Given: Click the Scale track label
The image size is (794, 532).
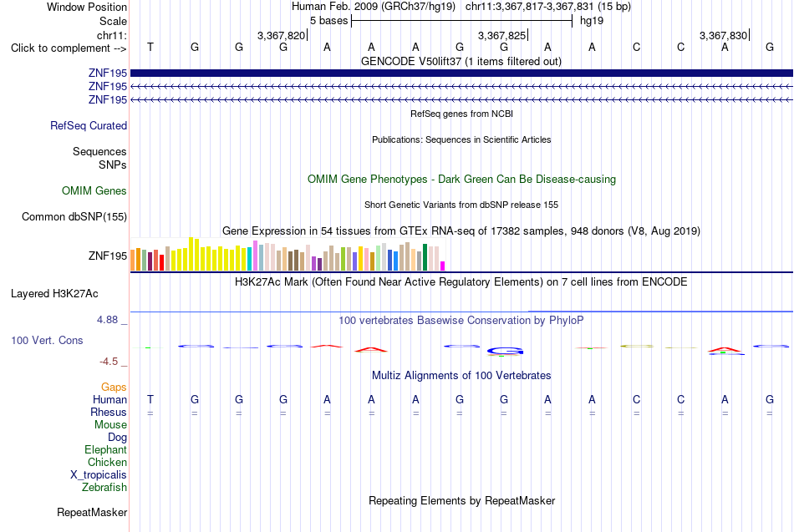Looking at the screenshot, I should coord(113,21).
